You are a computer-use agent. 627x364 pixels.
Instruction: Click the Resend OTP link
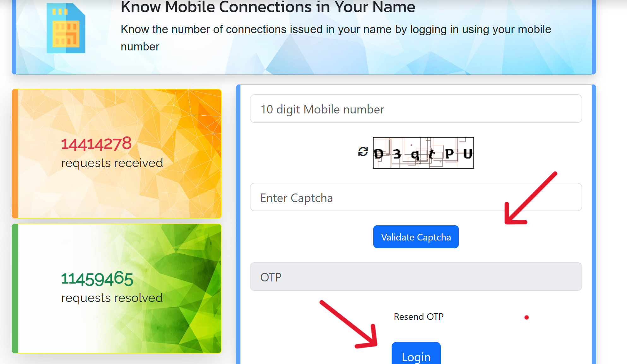[x=418, y=317]
